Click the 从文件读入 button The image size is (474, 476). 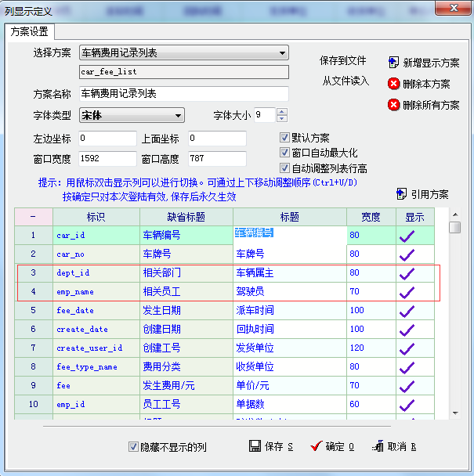pyautogui.click(x=345, y=81)
